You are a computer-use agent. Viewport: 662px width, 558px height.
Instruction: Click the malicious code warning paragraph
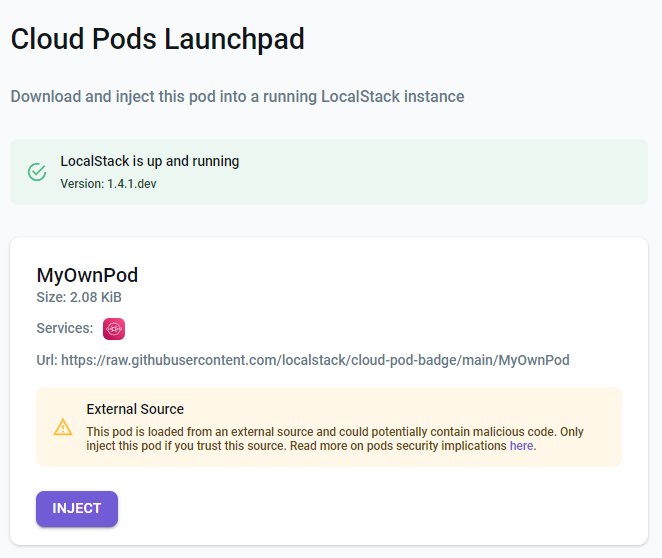coord(335,439)
